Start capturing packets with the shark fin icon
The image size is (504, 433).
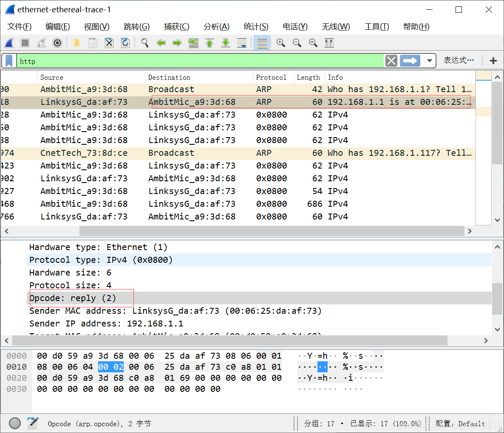point(9,43)
